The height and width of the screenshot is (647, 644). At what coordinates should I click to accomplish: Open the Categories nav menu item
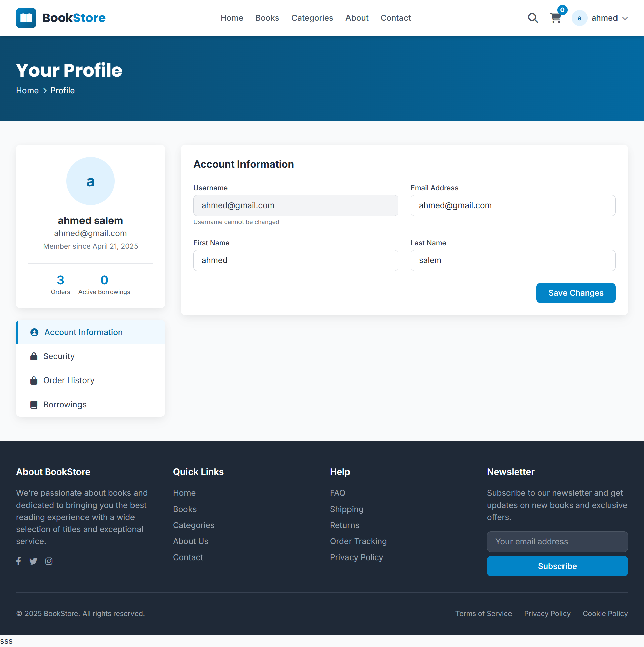pyautogui.click(x=312, y=18)
